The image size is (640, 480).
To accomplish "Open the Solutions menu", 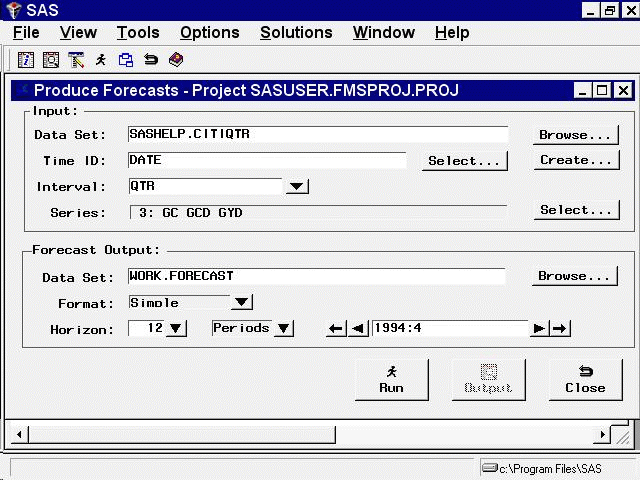I will [x=296, y=33].
